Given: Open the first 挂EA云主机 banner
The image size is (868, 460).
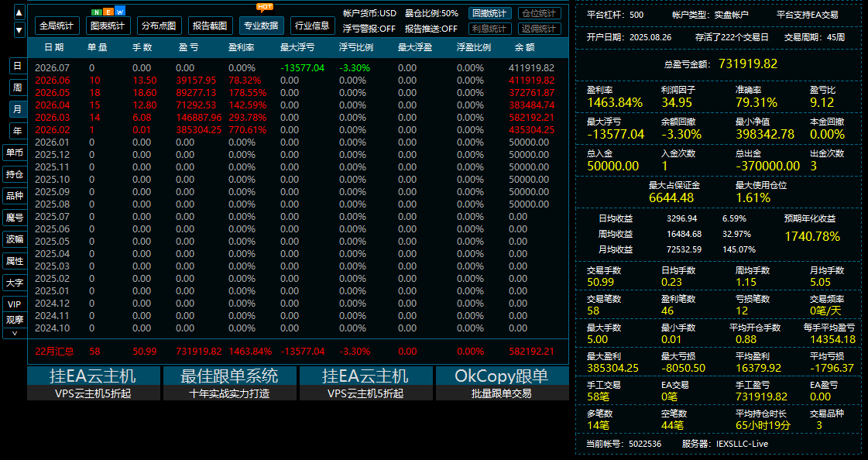Looking at the screenshot, I should click(93, 383).
